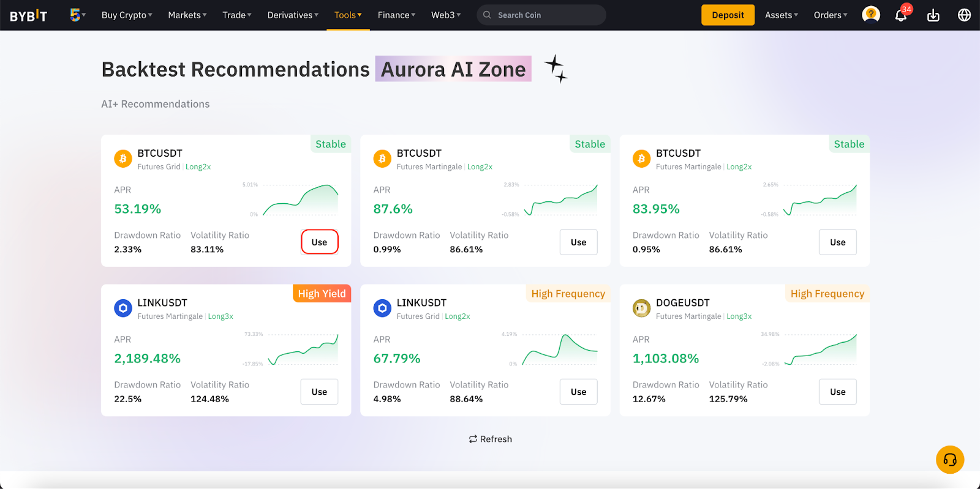Click the DOGEUSDT coin icon
The width and height of the screenshot is (980, 489).
[641, 308]
